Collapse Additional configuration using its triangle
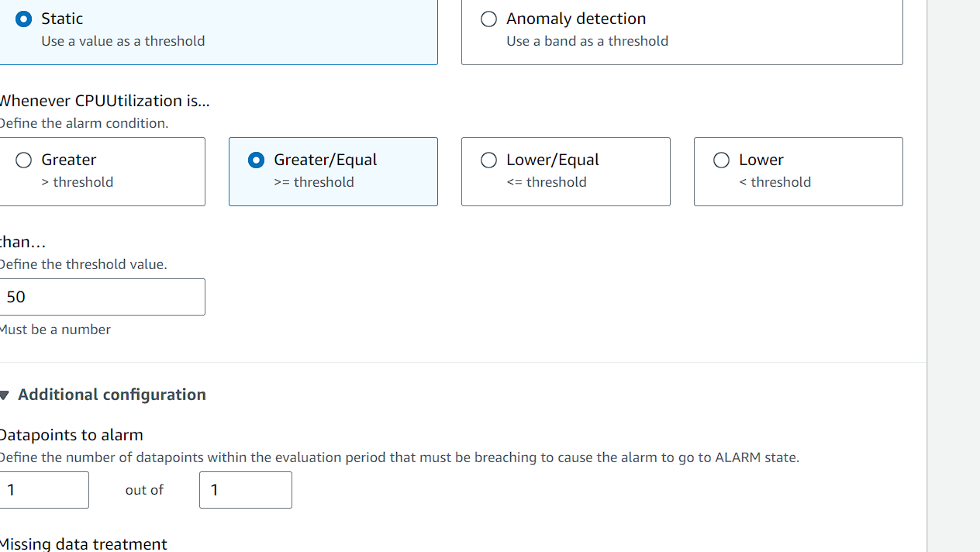The height and width of the screenshot is (552, 980). click(x=4, y=395)
